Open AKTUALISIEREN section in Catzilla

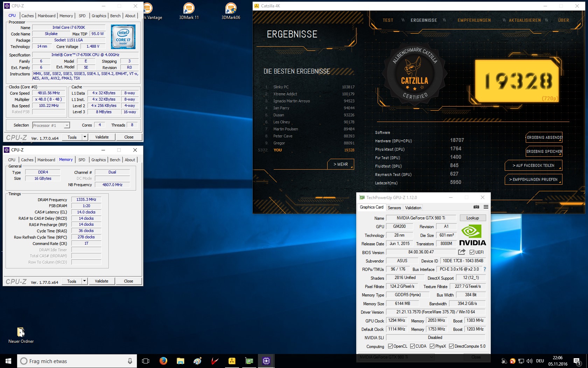coord(525,20)
